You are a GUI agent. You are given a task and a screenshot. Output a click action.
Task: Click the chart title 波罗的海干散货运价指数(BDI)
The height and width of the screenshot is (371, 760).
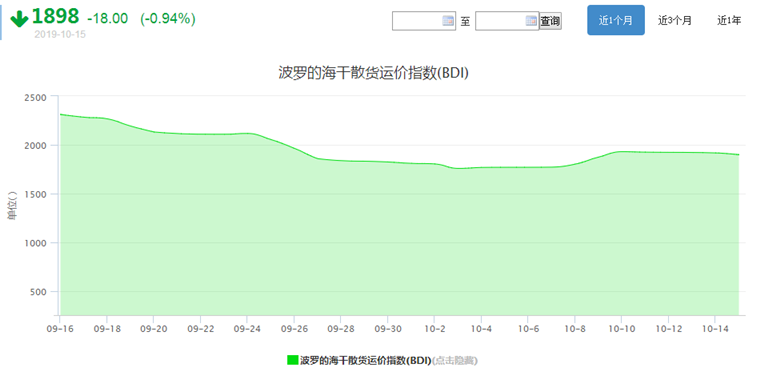coord(373,73)
